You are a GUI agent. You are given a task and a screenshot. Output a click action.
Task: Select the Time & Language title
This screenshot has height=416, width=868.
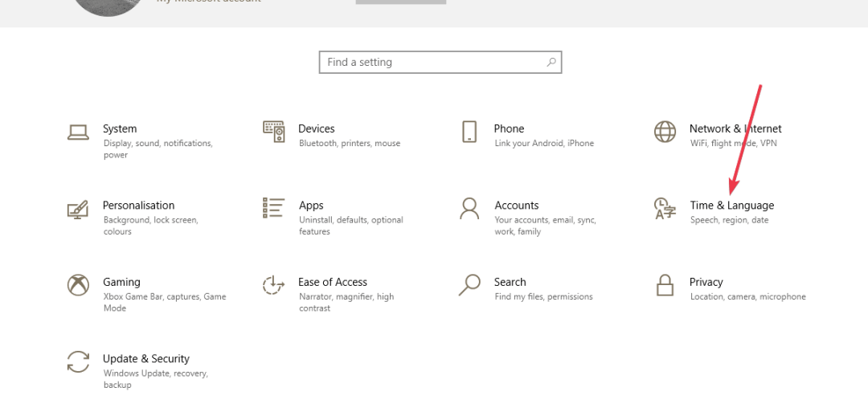732,206
